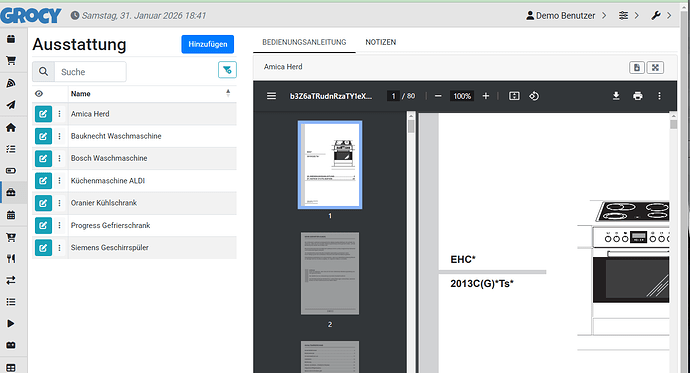Zoom out the PDF with minus
Viewport: 690px width, 373px height.
[438, 96]
